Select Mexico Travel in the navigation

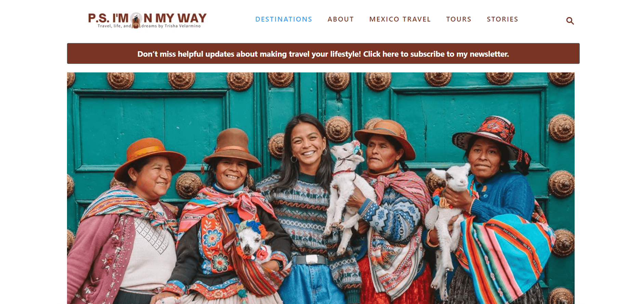click(400, 19)
